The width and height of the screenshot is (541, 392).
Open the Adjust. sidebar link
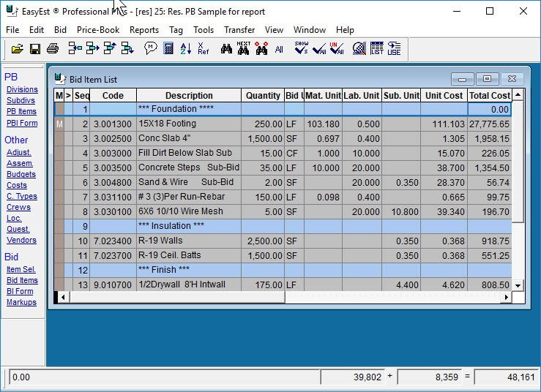pos(19,152)
